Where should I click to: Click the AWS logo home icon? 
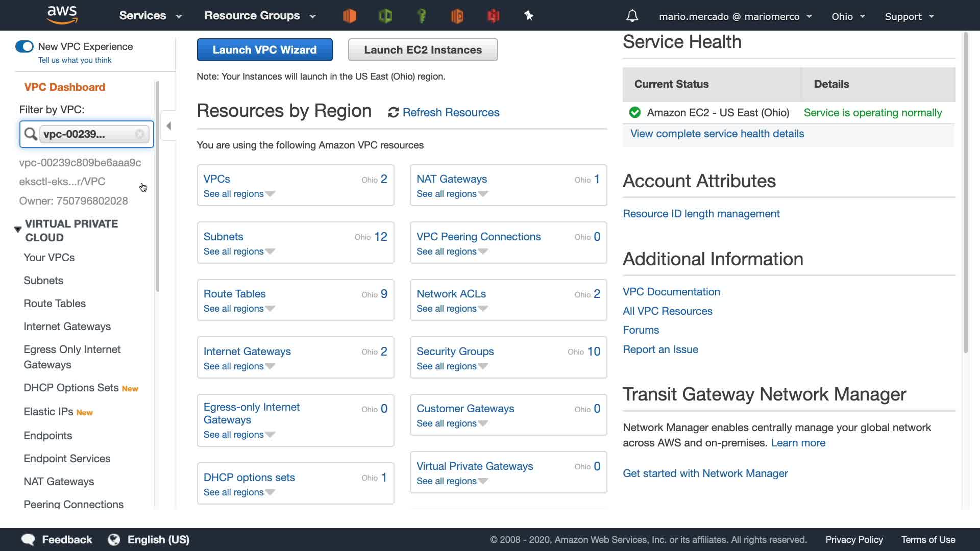[x=62, y=15]
